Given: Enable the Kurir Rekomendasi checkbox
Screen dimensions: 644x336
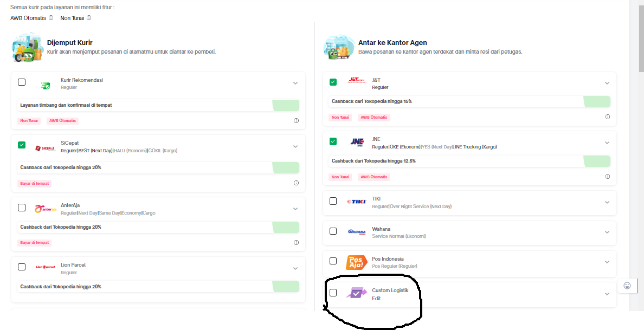Looking at the screenshot, I should click(22, 82).
